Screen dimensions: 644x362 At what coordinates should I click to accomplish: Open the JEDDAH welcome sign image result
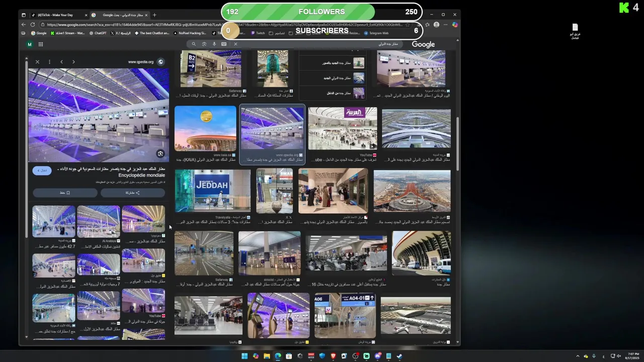(212, 191)
